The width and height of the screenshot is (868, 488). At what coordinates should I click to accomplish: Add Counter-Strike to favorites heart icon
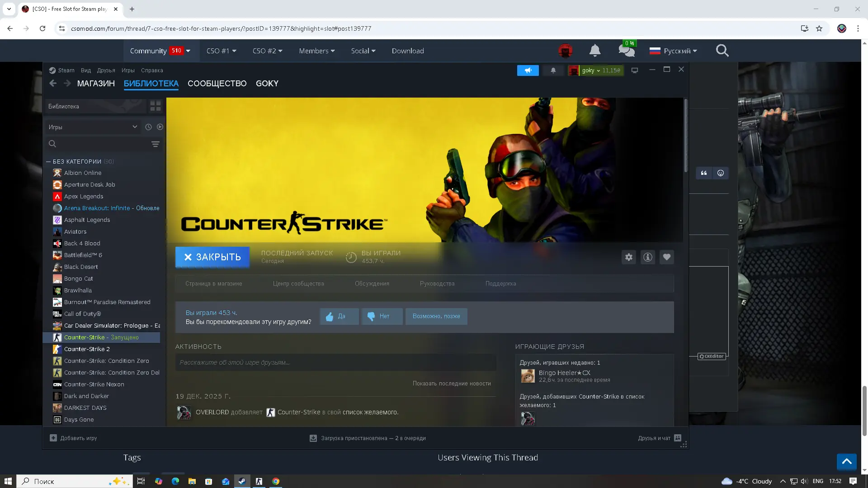(667, 257)
